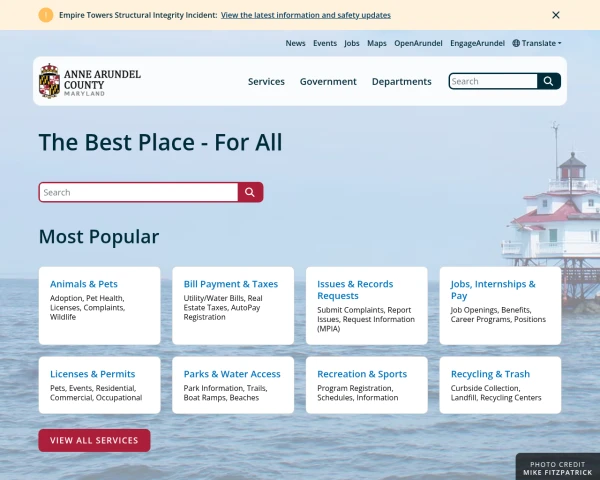Open Parks & Water Access card
Screen dimensions: 600x480
pyautogui.click(x=233, y=385)
